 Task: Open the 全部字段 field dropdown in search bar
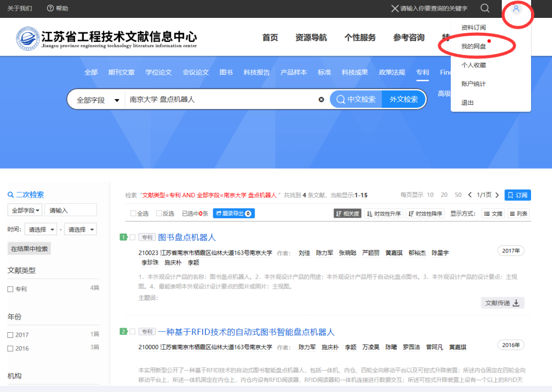tap(96, 99)
